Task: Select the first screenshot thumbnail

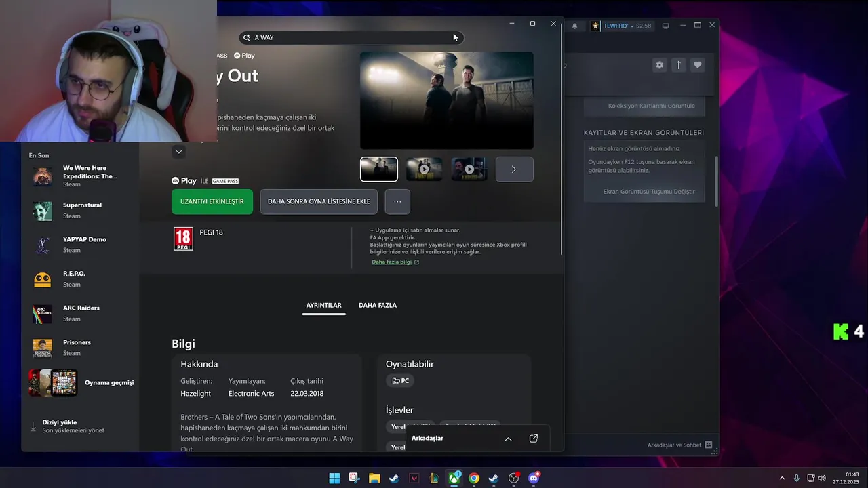Action: pyautogui.click(x=379, y=169)
